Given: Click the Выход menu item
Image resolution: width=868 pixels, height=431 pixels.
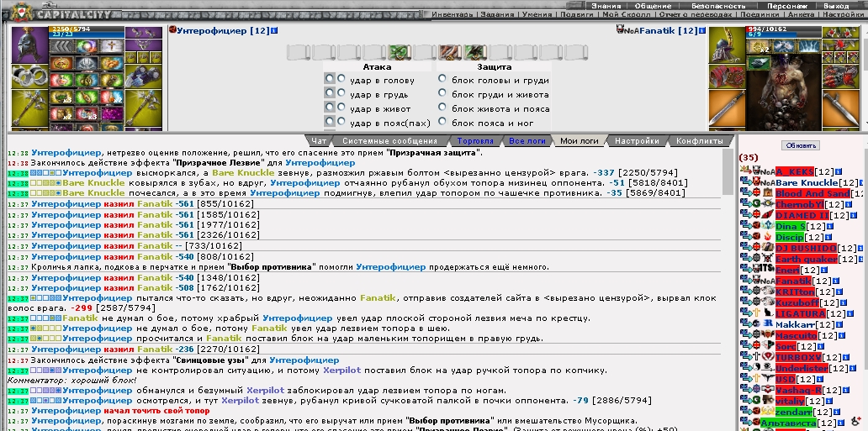Looking at the screenshot, I should click(836, 6).
